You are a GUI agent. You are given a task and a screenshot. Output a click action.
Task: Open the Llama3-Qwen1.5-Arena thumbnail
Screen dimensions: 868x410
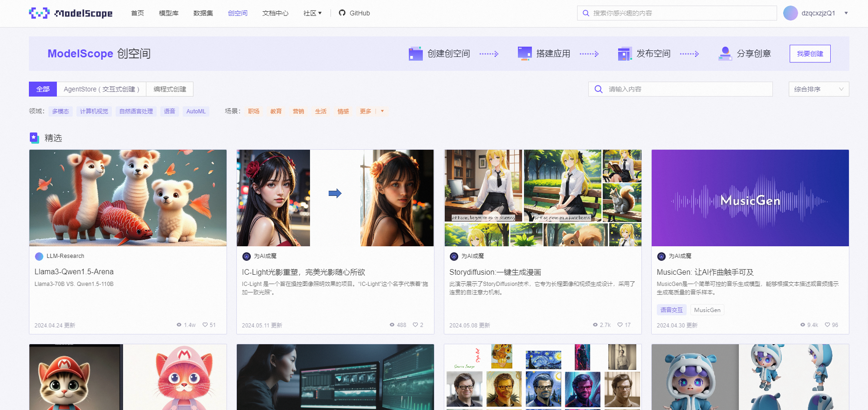click(128, 198)
